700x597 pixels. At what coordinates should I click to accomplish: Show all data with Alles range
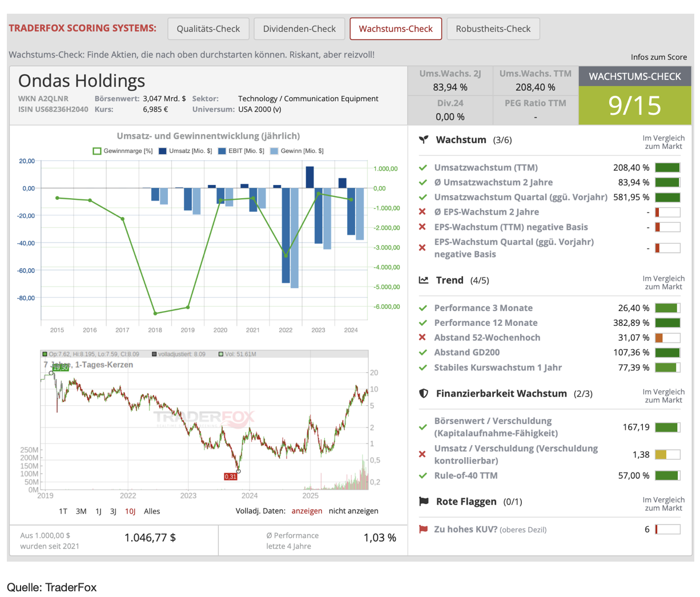pos(152,511)
